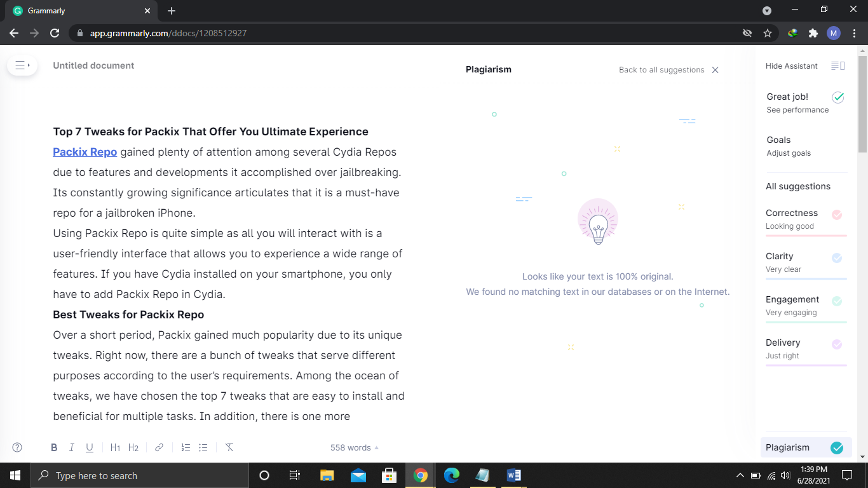Close the Grammarly browser tab
This screenshot has width=868, height=488.
coord(147,11)
